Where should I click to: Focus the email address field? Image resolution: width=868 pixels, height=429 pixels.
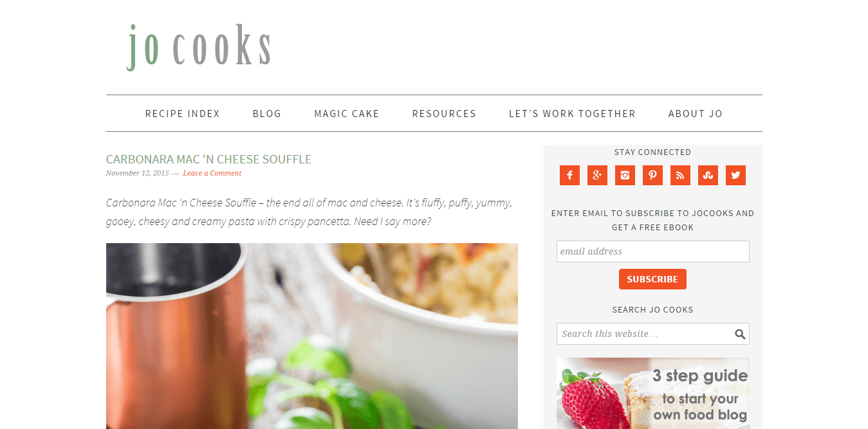[x=652, y=251]
